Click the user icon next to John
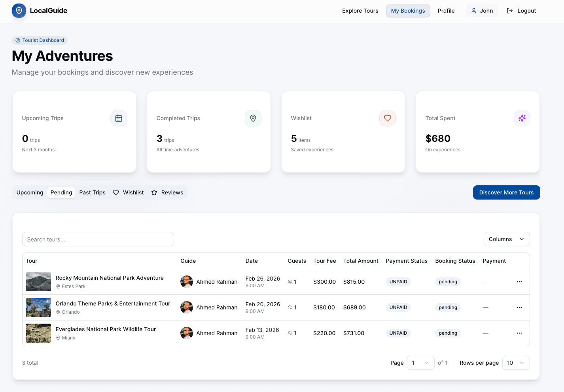 474,11
